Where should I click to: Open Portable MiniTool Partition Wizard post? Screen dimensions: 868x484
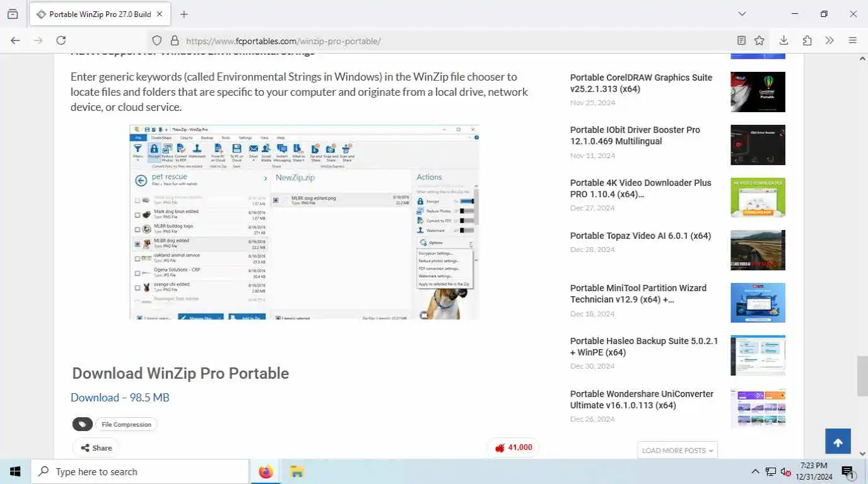coord(638,294)
